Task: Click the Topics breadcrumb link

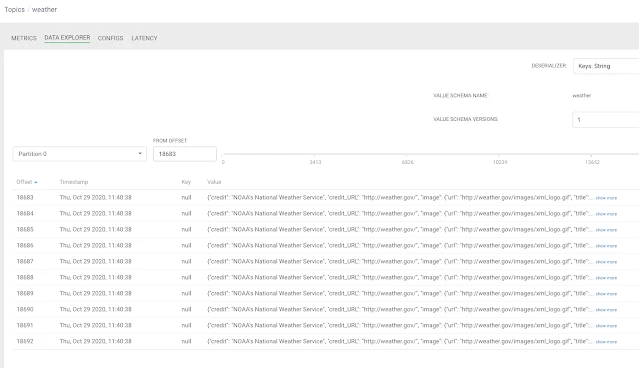Action: [15, 9]
